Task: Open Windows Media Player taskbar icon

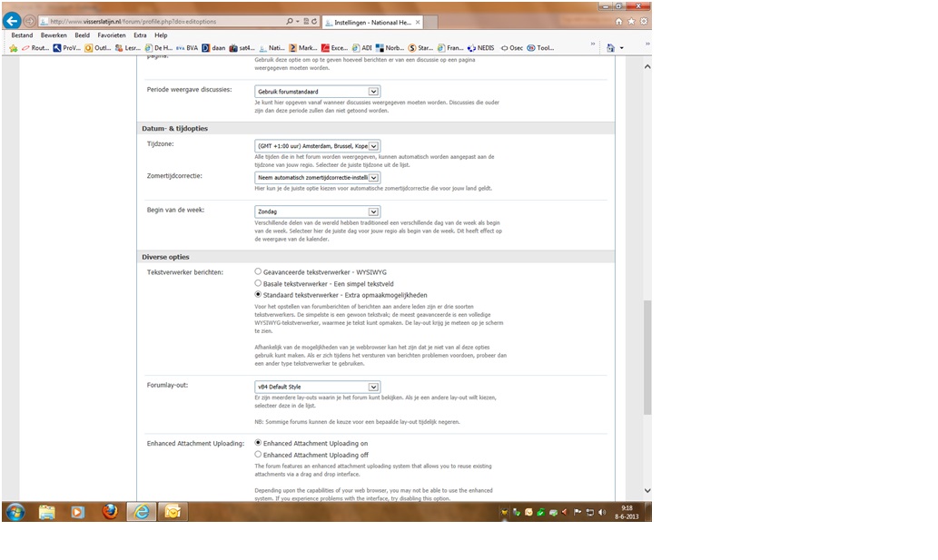Action: [x=78, y=511]
